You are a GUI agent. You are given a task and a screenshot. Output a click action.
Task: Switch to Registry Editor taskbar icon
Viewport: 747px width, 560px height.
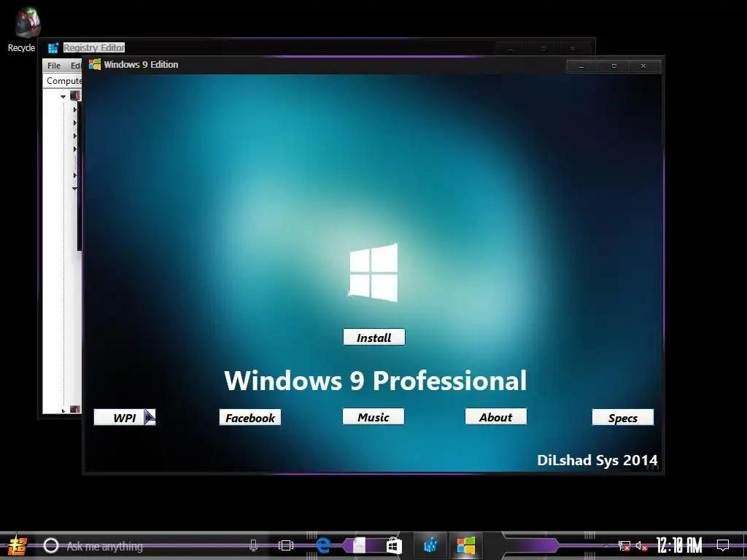click(430, 545)
